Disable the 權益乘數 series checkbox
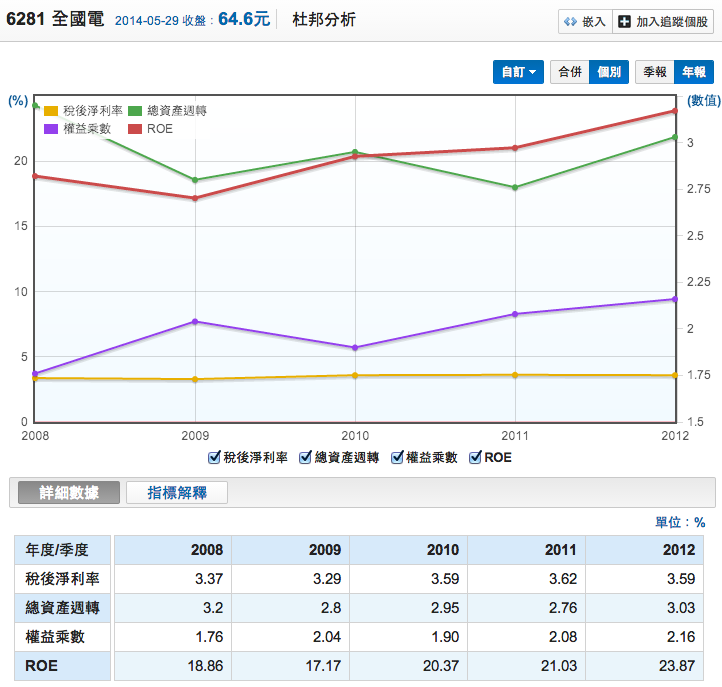 [x=397, y=457]
